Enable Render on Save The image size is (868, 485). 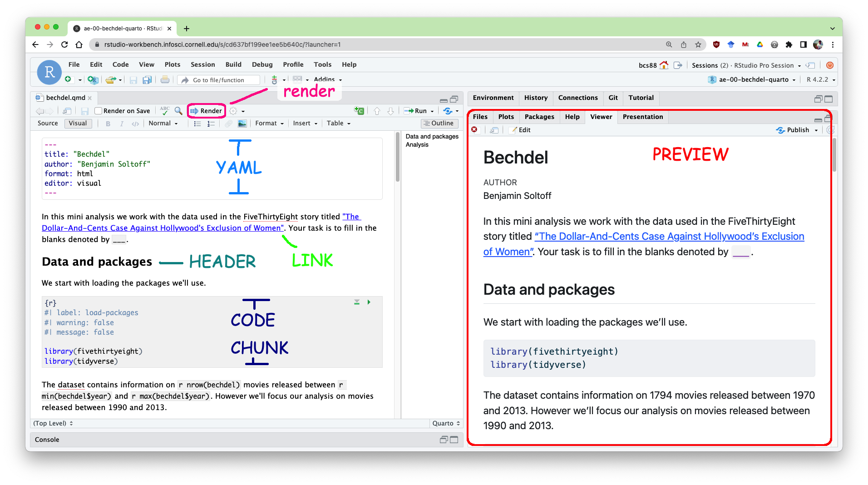tap(98, 110)
